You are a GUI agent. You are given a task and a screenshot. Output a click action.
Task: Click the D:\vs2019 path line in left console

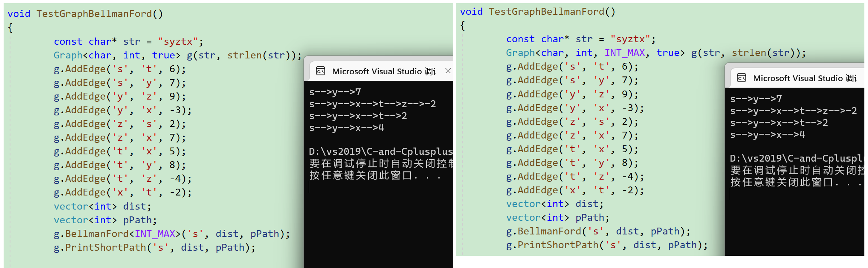tap(381, 151)
